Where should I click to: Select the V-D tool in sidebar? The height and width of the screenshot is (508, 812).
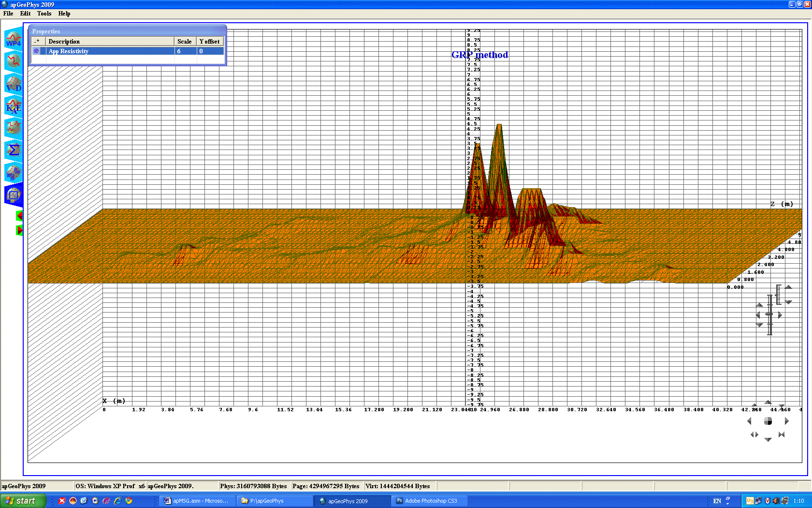[14, 84]
